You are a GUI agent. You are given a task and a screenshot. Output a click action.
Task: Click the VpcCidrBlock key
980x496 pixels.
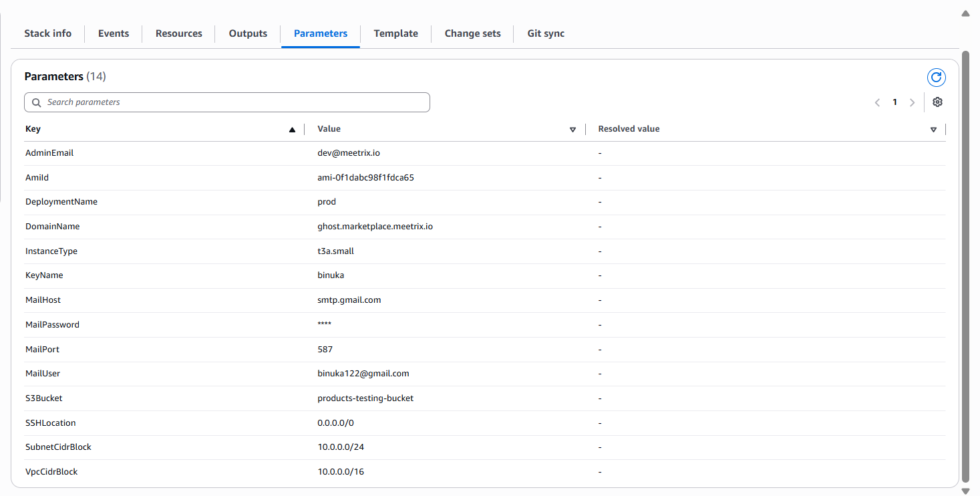coord(51,472)
